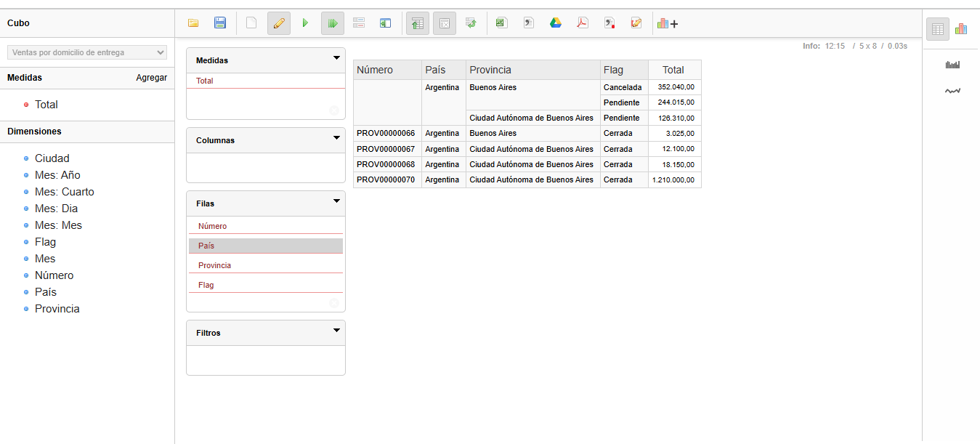Click the Total column header in the table
This screenshot has height=444, width=980.
tap(675, 70)
